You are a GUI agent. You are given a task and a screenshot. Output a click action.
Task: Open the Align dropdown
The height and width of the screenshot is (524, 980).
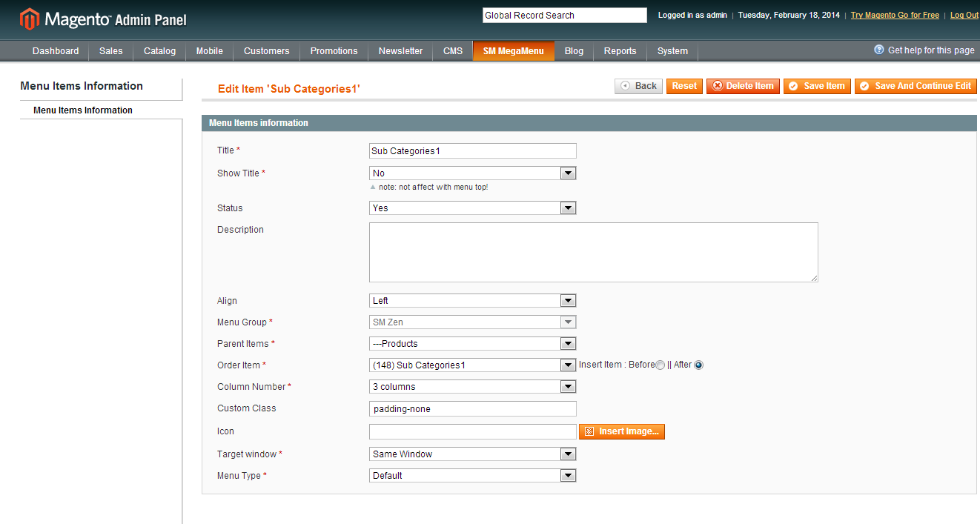click(x=472, y=301)
